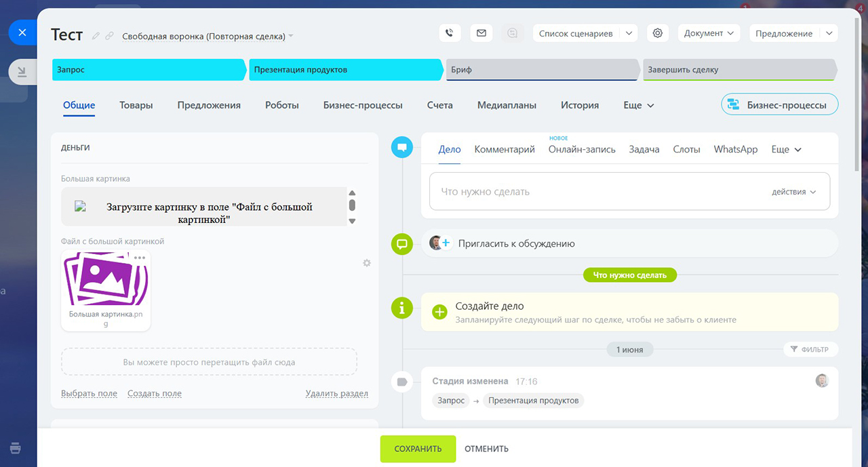
Task: Open Большая картинка.png thumbnail
Action: (106, 283)
